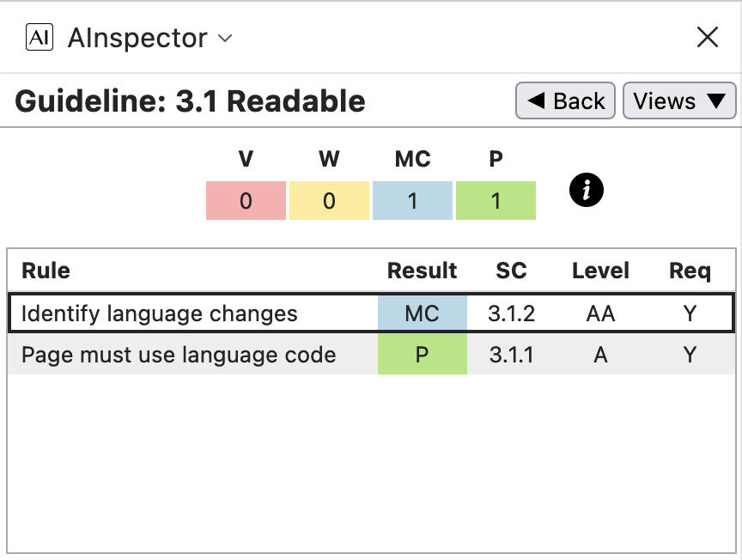The height and width of the screenshot is (560, 742).
Task: Click the P result cell for language code
Action: pyautogui.click(x=422, y=355)
